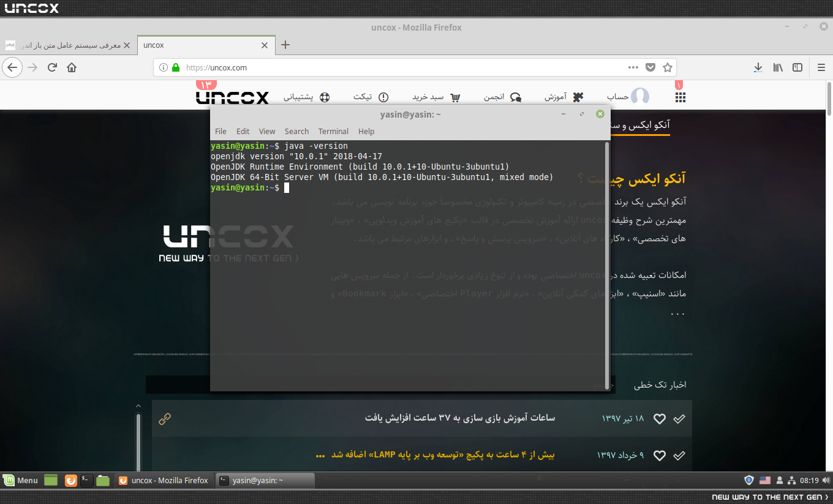
Task: Launch Firefox from the taskbar launcher icon
Action: point(70,480)
